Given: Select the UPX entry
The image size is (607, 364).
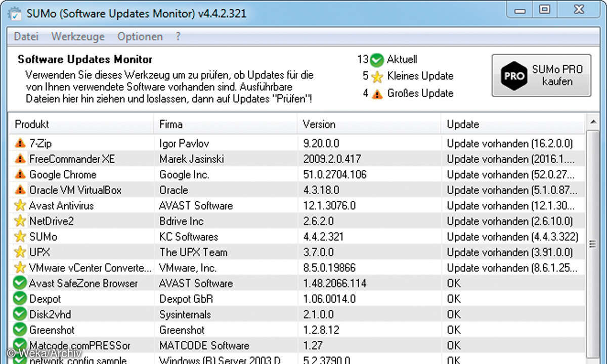Looking at the screenshot, I should 297,252.
